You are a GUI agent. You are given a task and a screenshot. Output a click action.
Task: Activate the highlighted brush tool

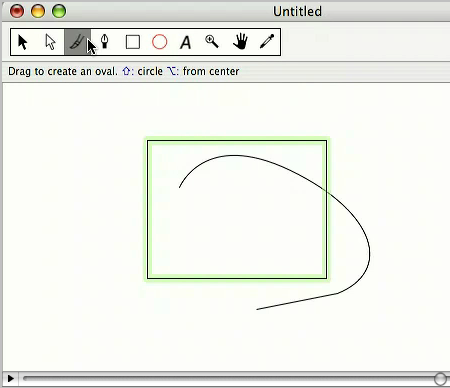(77, 42)
